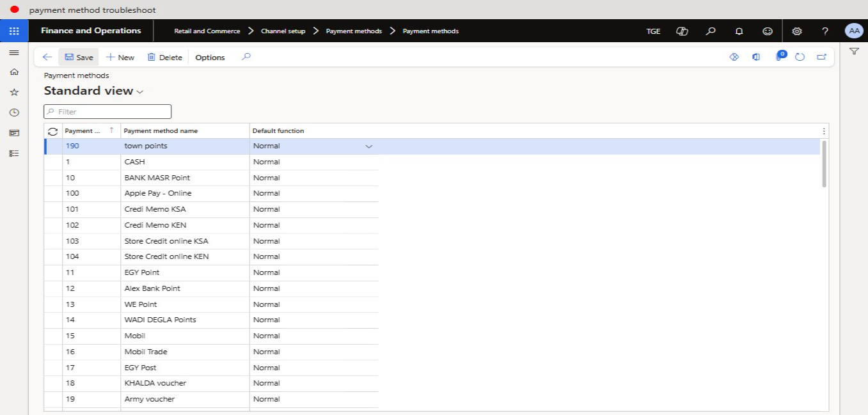
Task: Expand the hamburger navigation menu
Action: coord(14,52)
